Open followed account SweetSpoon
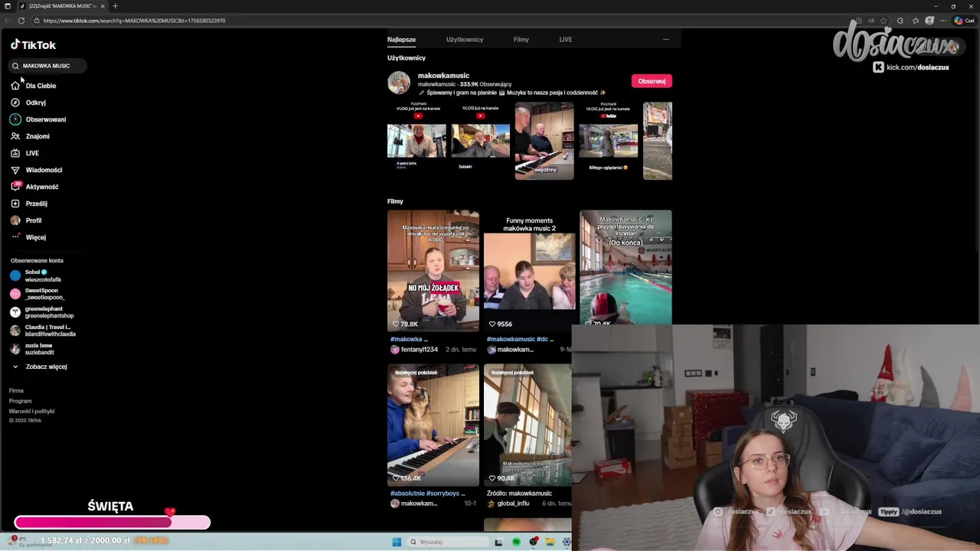Viewport: 980px width, 551px height. click(x=38, y=294)
